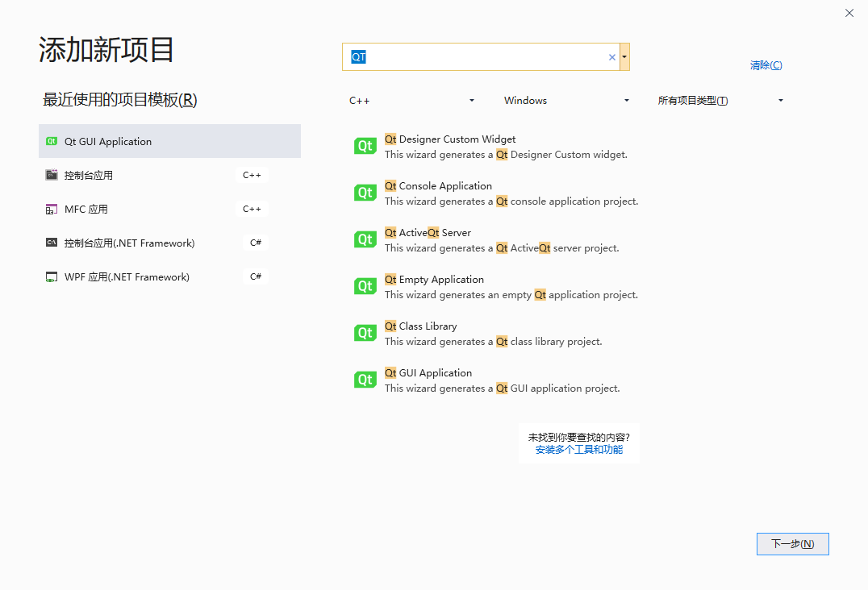The width and height of the screenshot is (868, 590).
Task: Open the search history dropdown arrow
Action: [x=624, y=56]
